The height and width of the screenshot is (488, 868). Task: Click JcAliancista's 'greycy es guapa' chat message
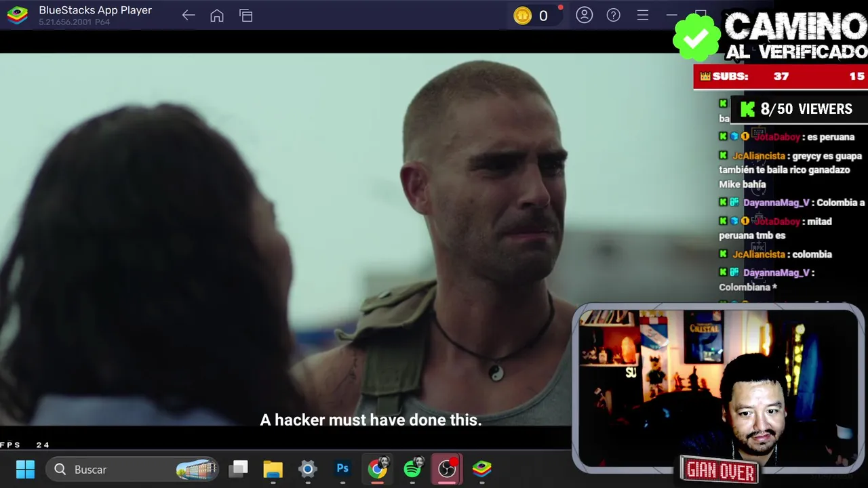tap(791, 169)
